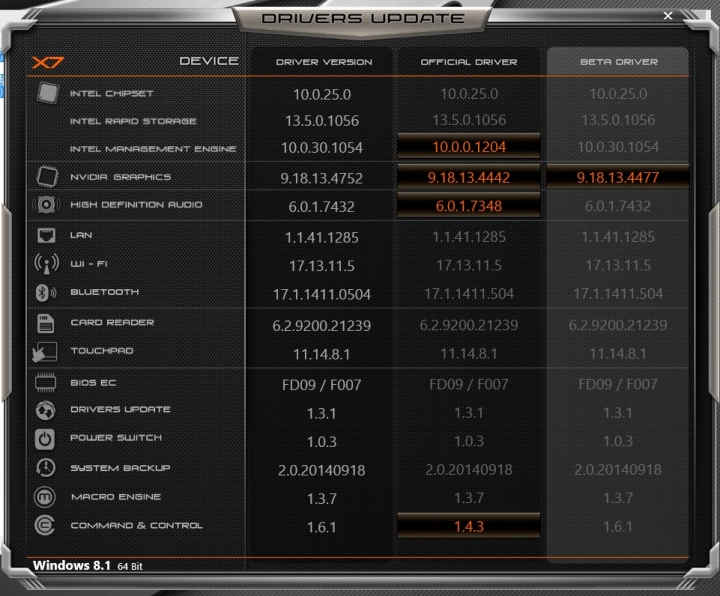
Task: Click installed Management Engine version 10.0.30.1054
Action: coord(322,148)
